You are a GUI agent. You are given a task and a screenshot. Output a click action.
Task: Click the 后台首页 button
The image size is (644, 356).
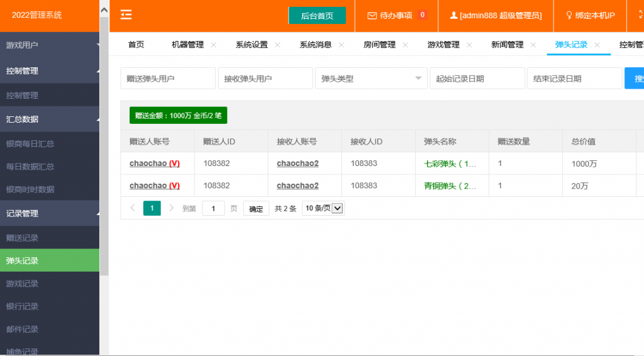tap(317, 16)
